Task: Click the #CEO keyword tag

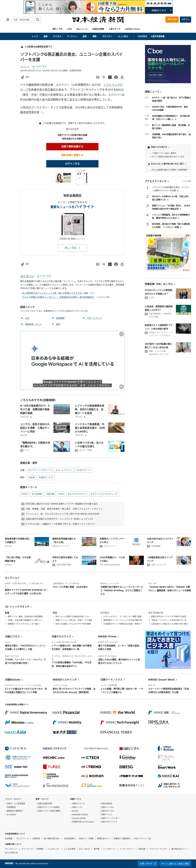Action: point(25,494)
